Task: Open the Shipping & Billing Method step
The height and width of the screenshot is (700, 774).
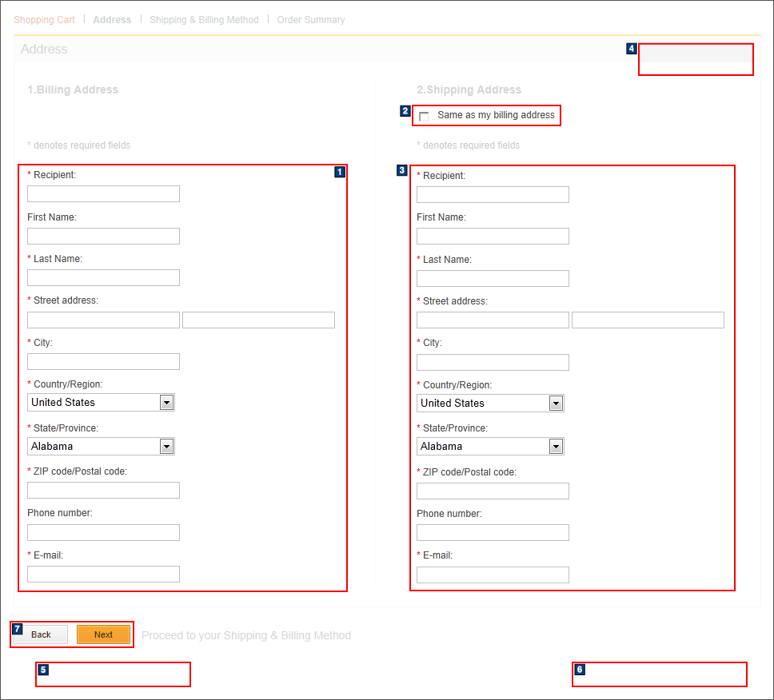Action: (204, 19)
